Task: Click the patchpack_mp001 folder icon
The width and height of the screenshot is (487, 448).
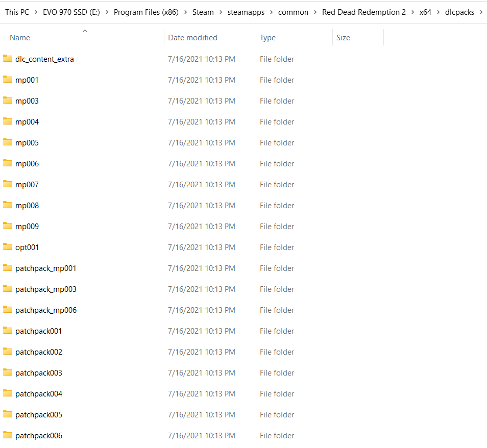Action: point(8,267)
